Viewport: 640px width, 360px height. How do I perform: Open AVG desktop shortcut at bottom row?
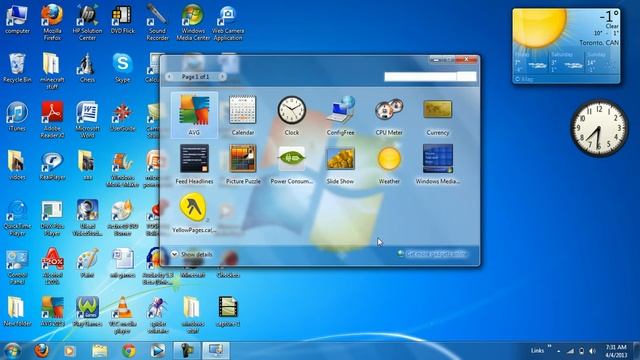pos(52,312)
